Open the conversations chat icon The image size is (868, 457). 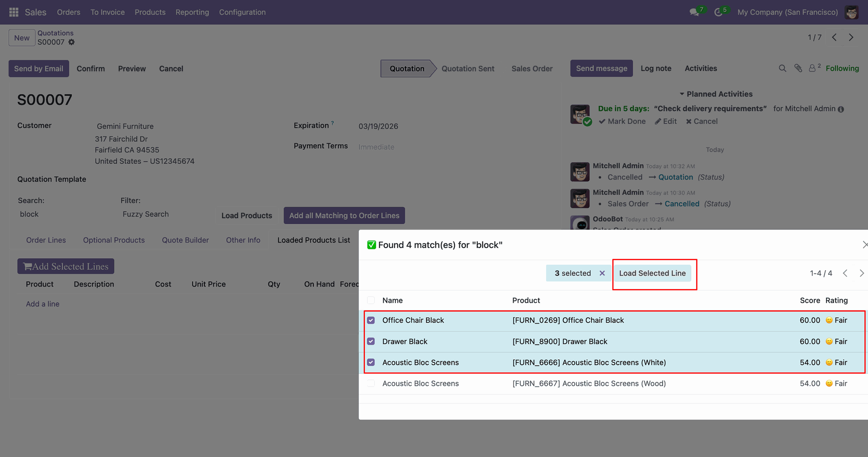click(x=694, y=12)
